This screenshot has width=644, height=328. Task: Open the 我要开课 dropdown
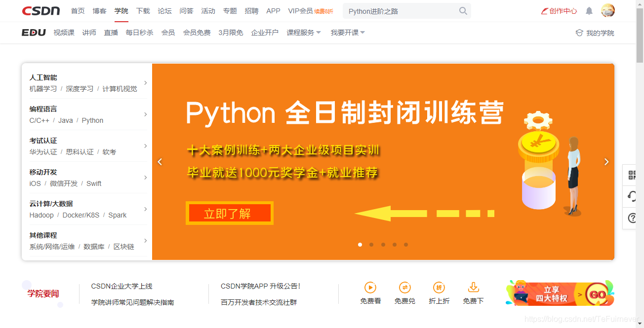(x=344, y=33)
